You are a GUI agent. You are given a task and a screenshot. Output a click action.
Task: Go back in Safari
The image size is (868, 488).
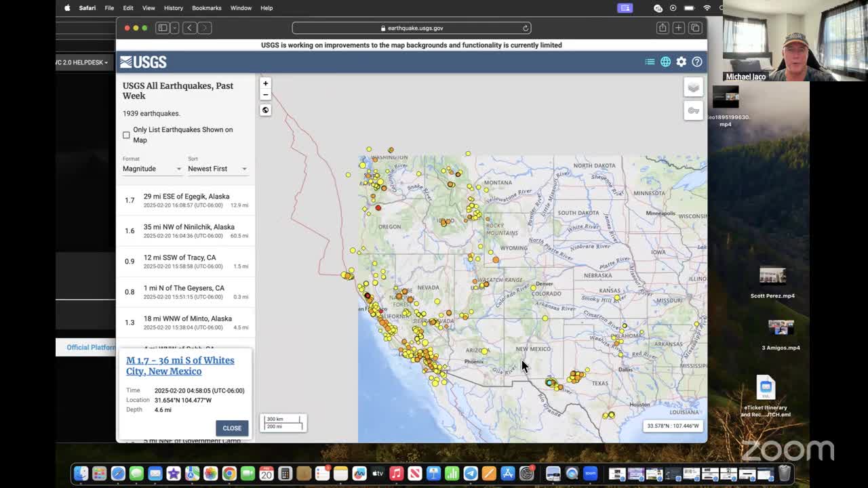point(189,28)
